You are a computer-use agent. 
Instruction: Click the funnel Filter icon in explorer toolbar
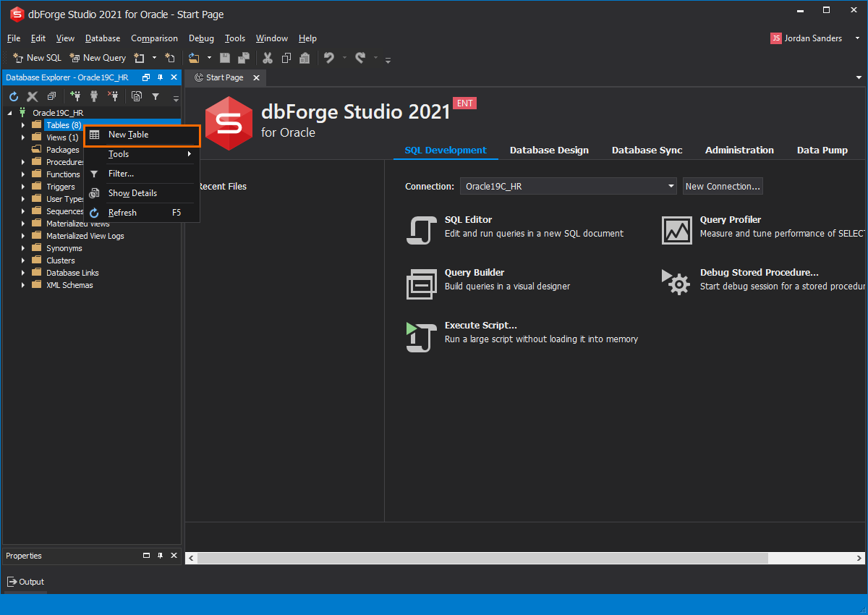pos(155,96)
